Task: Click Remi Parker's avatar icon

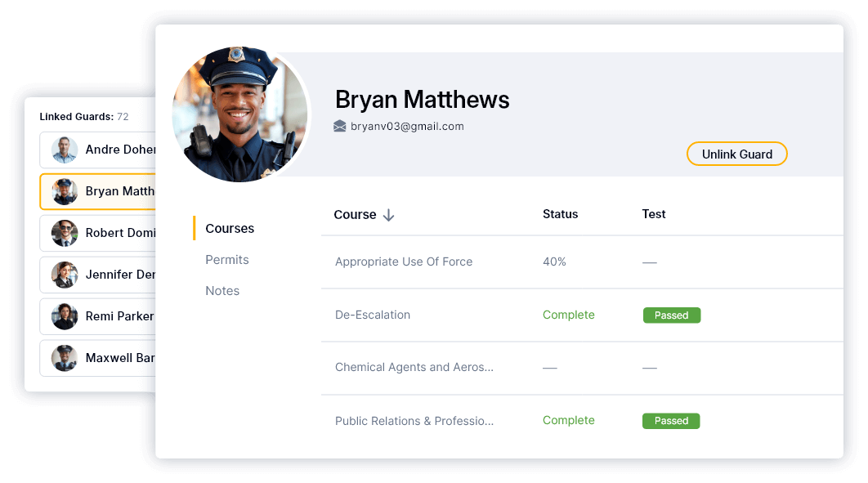Action: tap(65, 316)
